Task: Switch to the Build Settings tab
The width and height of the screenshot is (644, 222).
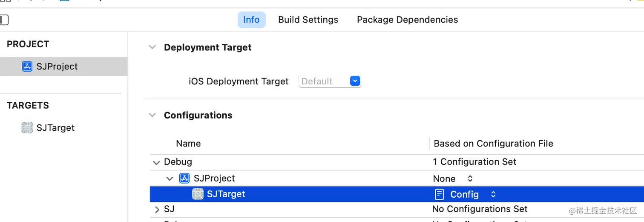Action: pyautogui.click(x=308, y=20)
